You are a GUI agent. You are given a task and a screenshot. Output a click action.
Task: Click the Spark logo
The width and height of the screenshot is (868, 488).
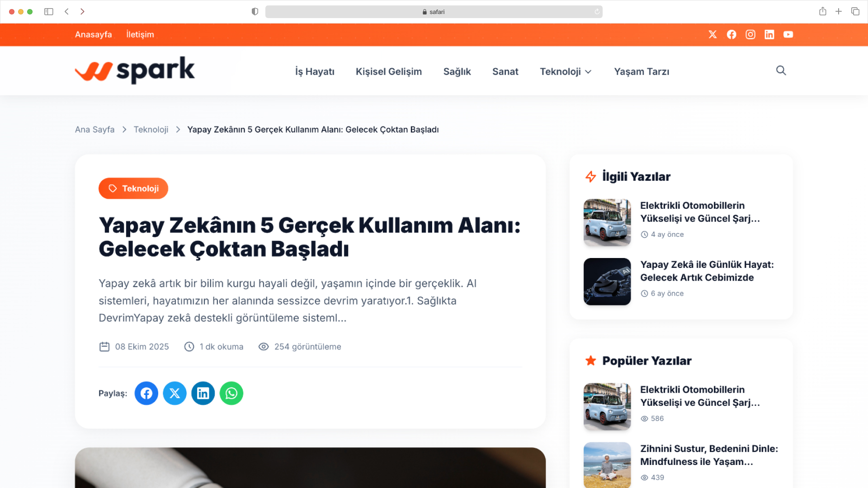point(135,70)
